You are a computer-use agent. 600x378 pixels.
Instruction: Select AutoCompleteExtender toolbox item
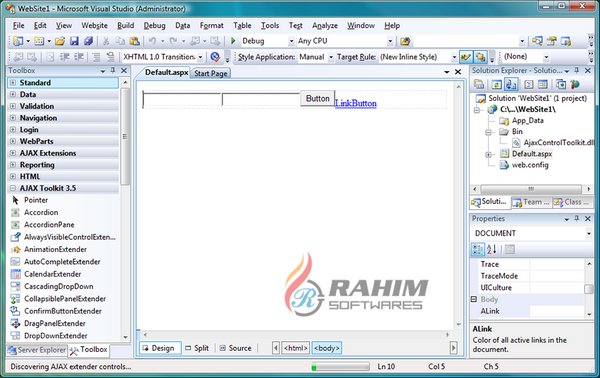point(62,262)
